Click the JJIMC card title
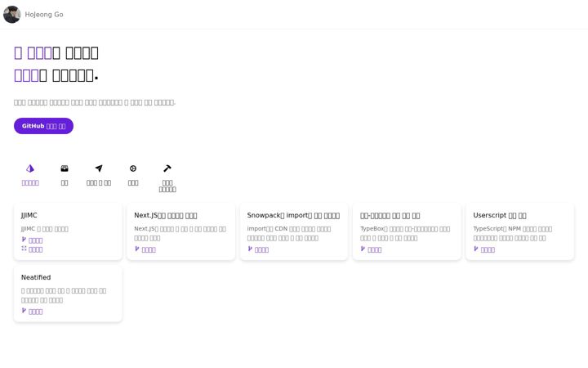The width and height of the screenshot is (588, 368). click(29, 215)
